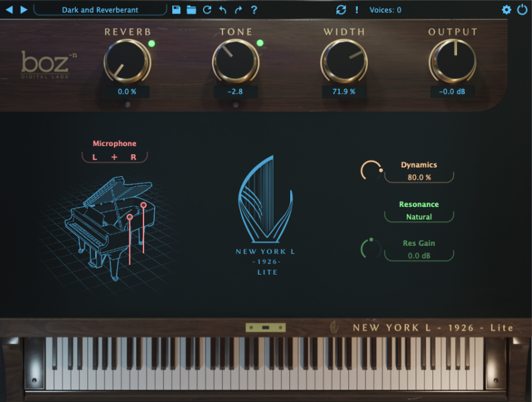The height and width of the screenshot is (402, 532).
Task: Click the Res Gain label
Action: pos(419,243)
